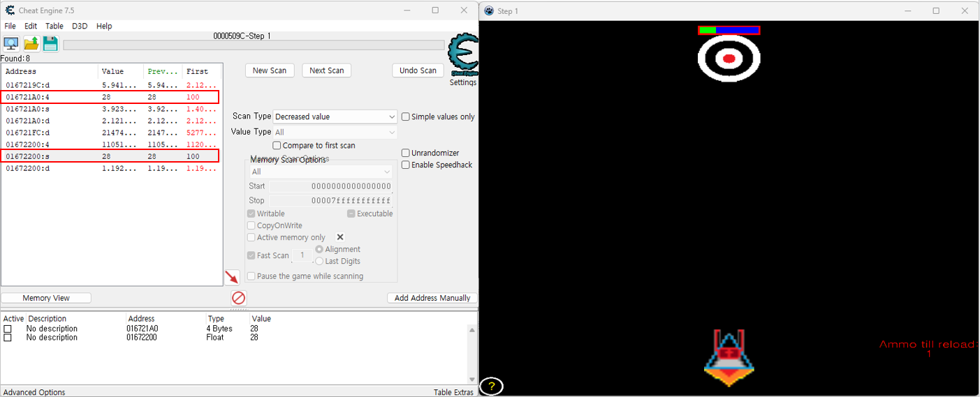Open the Edit menu
980x397 pixels.
tap(31, 26)
